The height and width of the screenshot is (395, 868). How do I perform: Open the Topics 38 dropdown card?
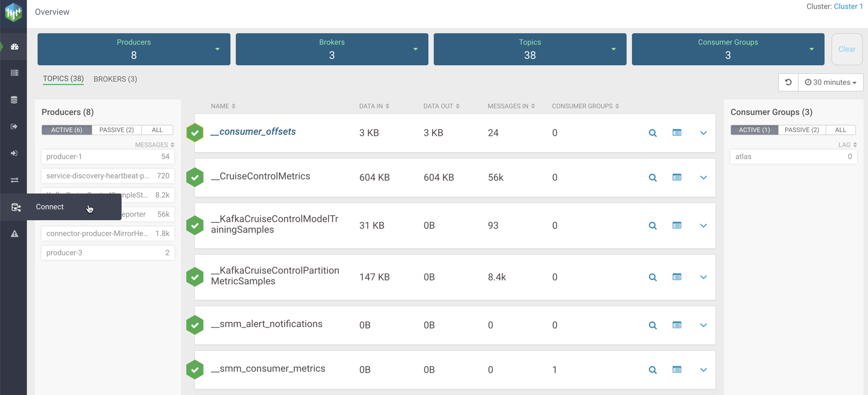pyautogui.click(x=529, y=49)
